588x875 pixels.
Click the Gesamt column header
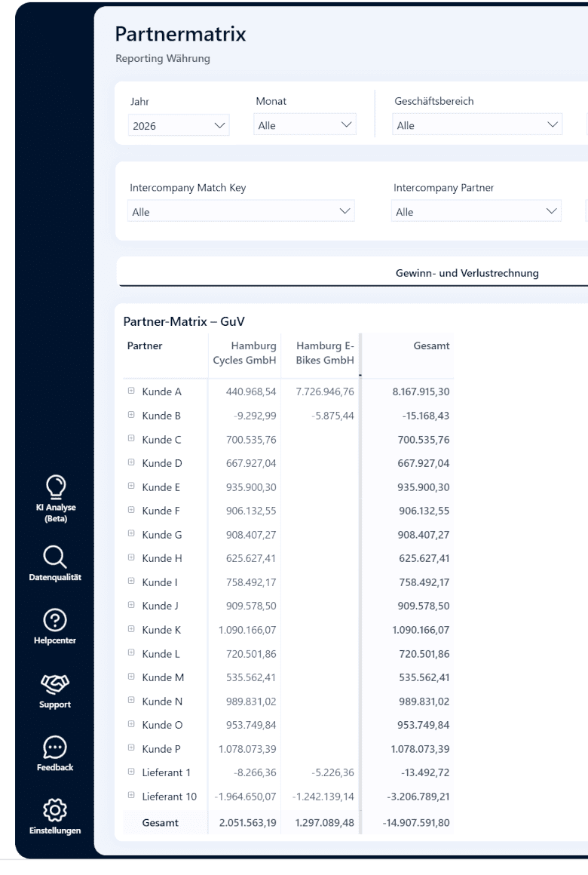point(431,346)
